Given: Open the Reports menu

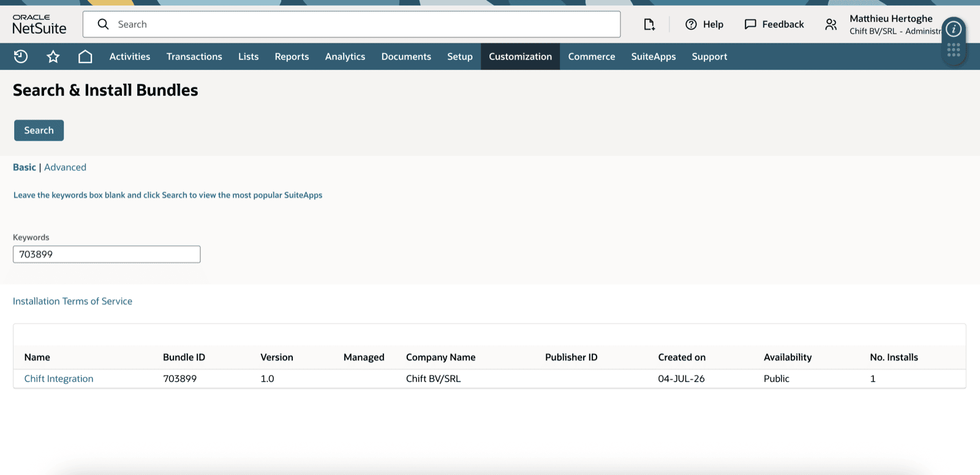Looking at the screenshot, I should (x=292, y=56).
